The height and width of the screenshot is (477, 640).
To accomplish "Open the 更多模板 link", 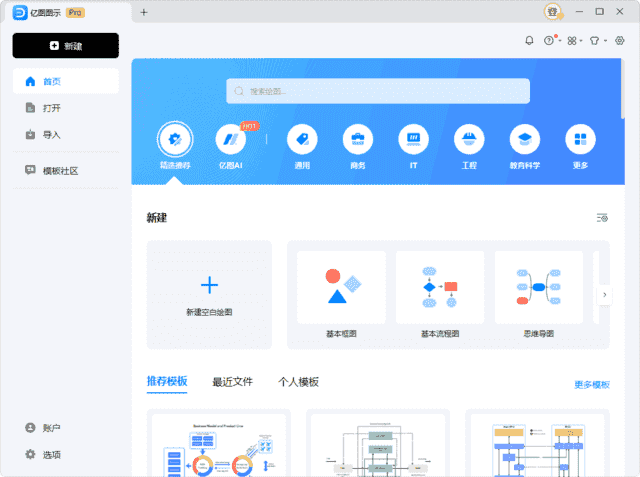I will [591, 385].
